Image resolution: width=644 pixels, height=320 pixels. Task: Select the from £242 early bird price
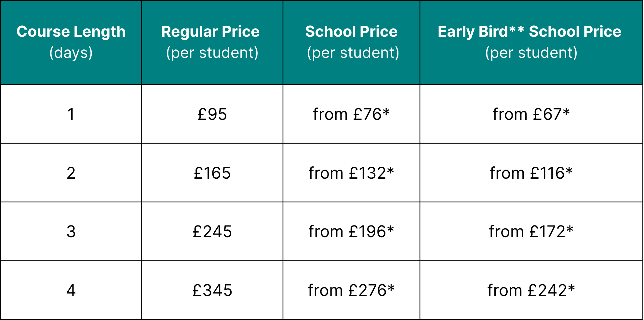coord(531,290)
